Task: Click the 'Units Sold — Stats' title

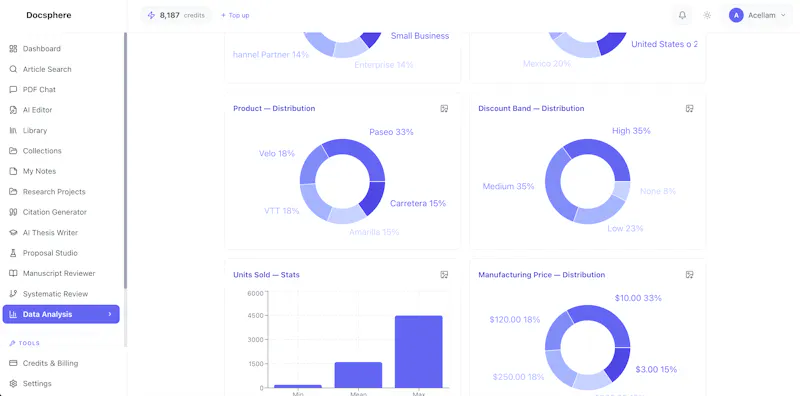Action: click(266, 275)
